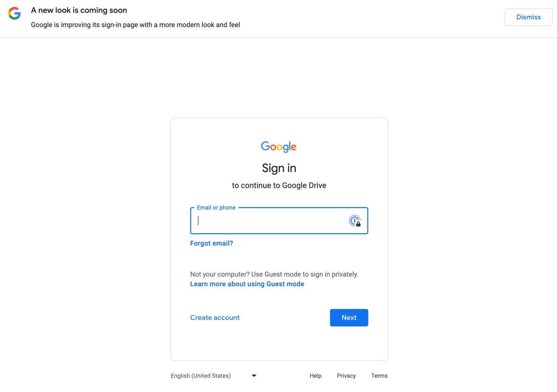Image resolution: width=557 pixels, height=392 pixels.
Task: Click the Google "G" logo in banner
Action: (14, 13)
